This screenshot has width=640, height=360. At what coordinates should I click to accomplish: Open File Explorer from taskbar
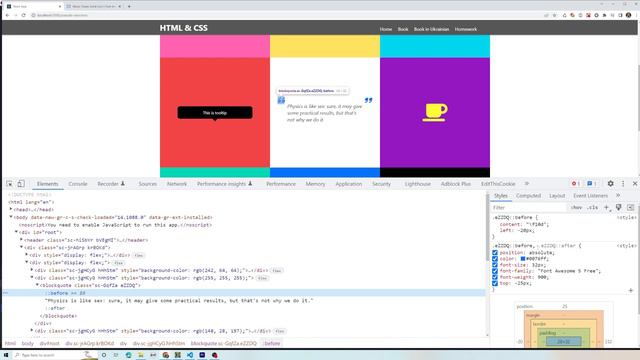click(x=141, y=355)
